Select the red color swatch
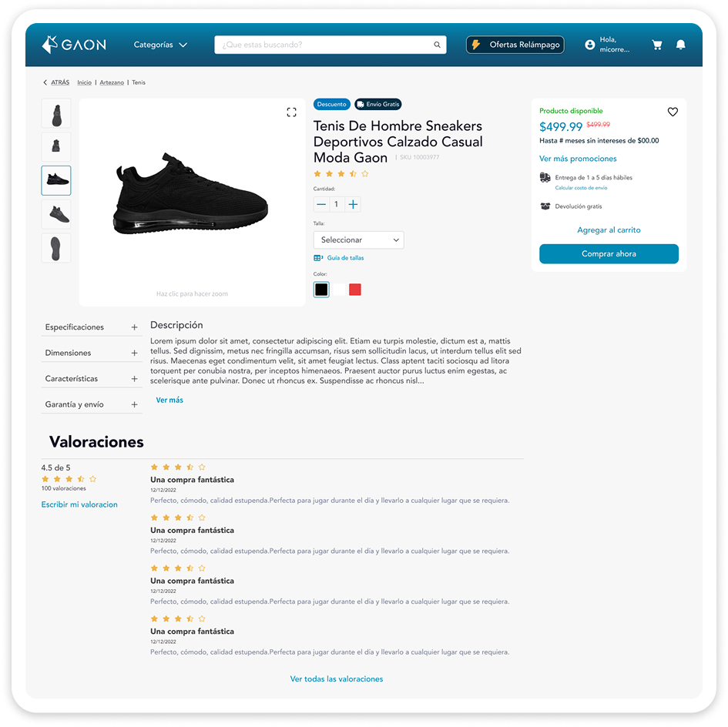 coord(355,290)
